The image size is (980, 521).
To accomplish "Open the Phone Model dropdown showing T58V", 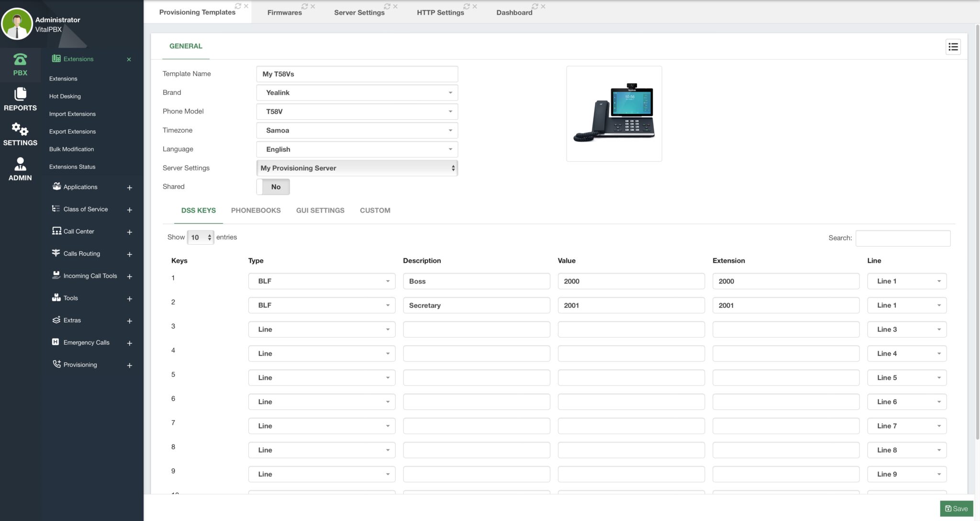I will point(357,112).
